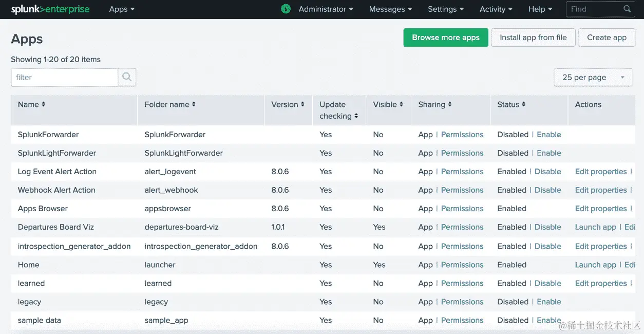
Task: Enable the SplunkForwarder app
Action: tap(548, 134)
